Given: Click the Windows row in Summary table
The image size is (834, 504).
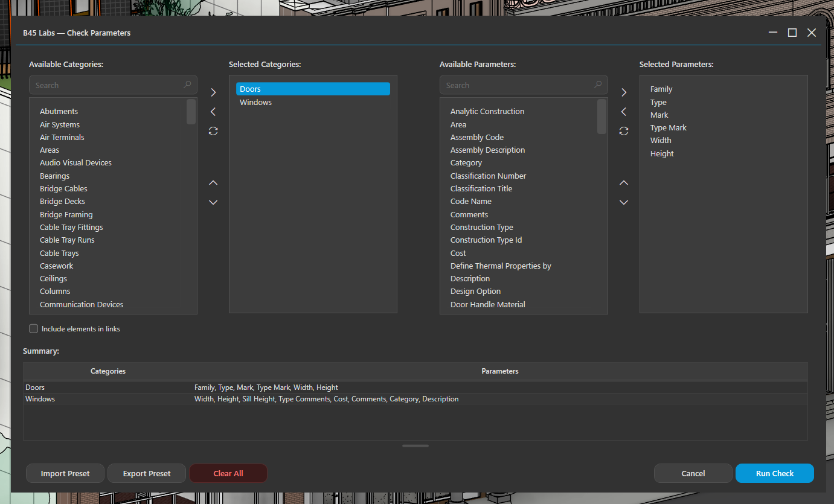Looking at the screenshot, I should 415,399.
